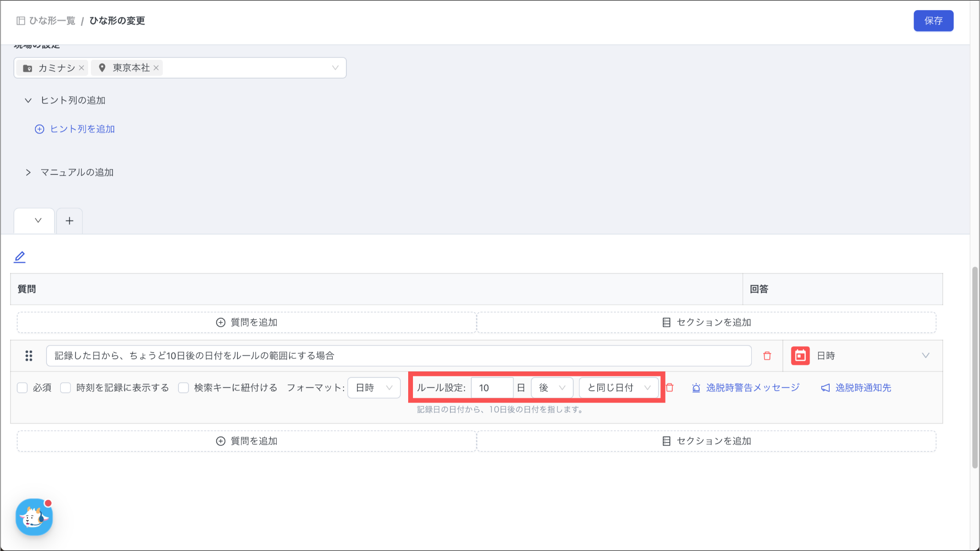Click the 保存 save button
This screenshot has height=551, width=980.
(x=933, y=21)
